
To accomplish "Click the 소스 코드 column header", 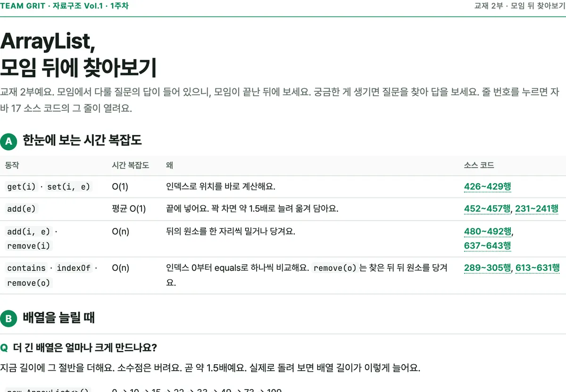I will (479, 165).
